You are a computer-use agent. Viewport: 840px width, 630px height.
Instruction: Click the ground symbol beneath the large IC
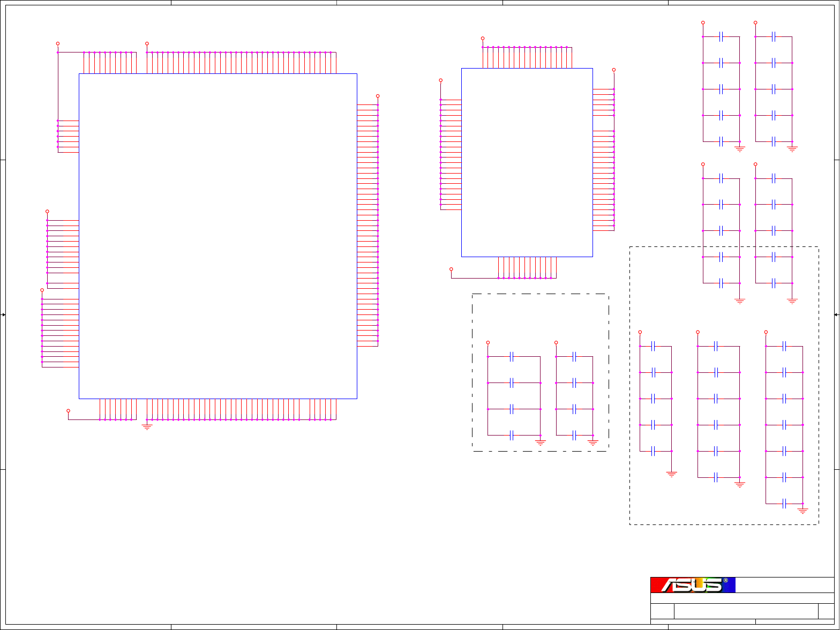point(147,427)
